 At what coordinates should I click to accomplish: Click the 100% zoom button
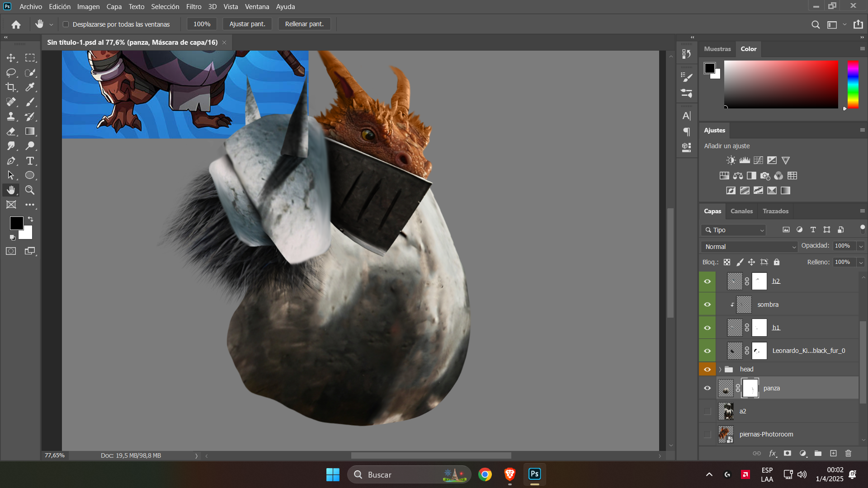coord(202,24)
